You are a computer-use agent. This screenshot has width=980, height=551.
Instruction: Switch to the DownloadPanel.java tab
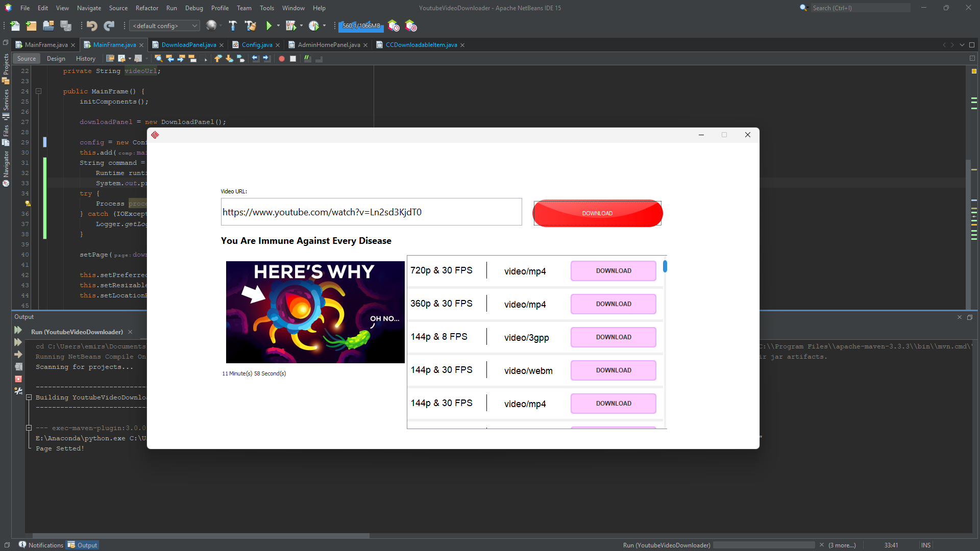click(x=188, y=45)
